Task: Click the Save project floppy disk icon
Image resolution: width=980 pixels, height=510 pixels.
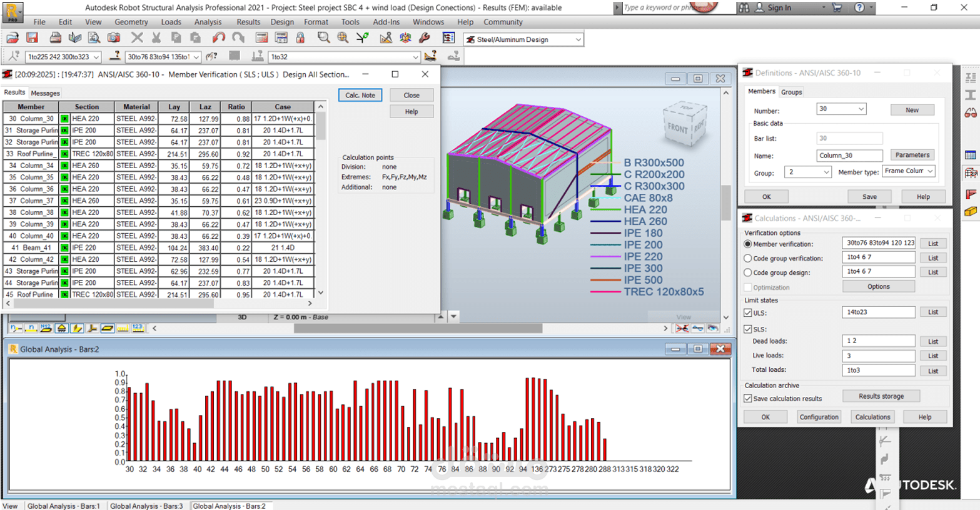Action: coord(32,38)
